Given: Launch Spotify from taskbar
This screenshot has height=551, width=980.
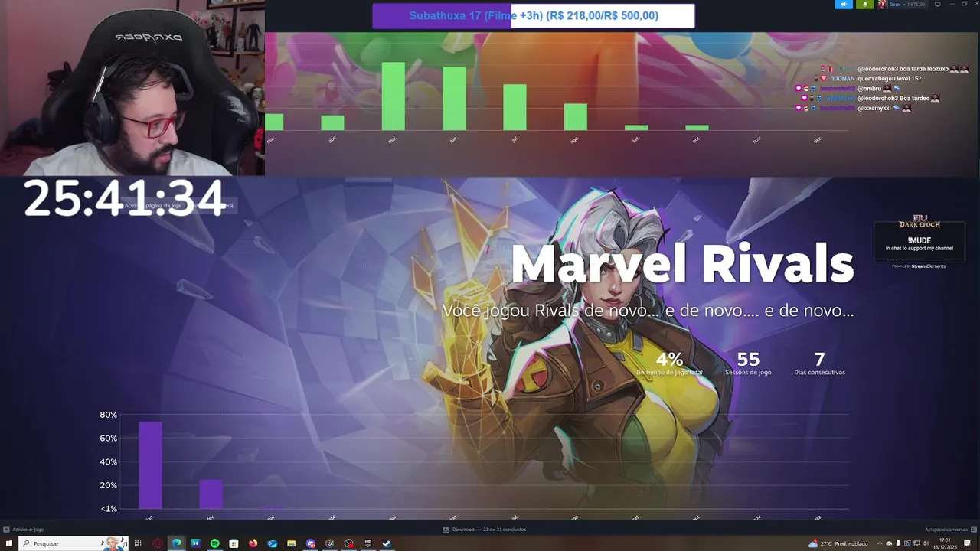Looking at the screenshot, I should coord(215,543).
